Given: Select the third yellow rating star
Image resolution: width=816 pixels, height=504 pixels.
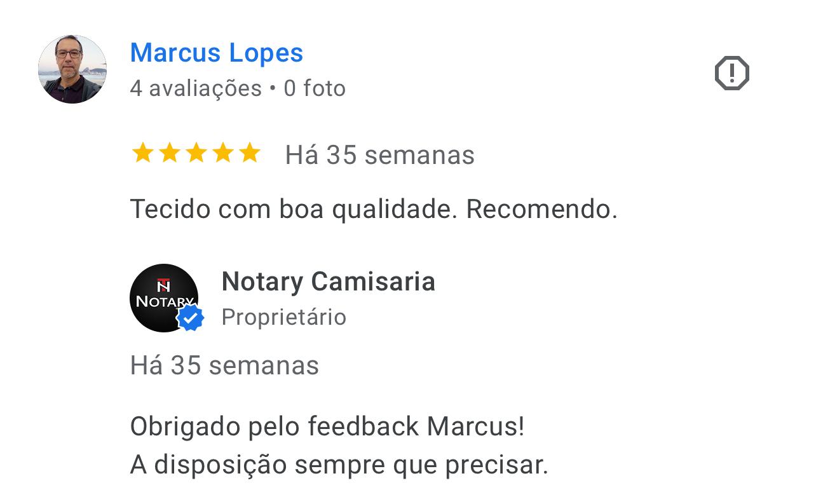Looking at the screenshot, I should [196, 153].
